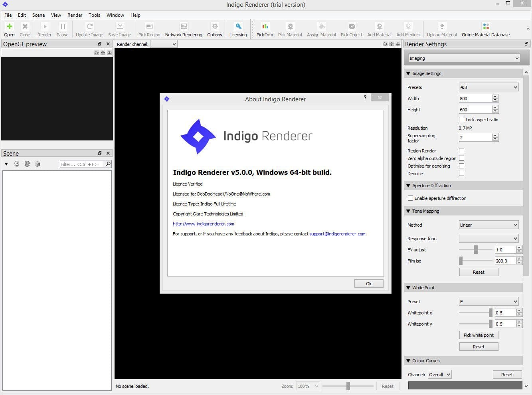
Task: Click the search icon in Scene filter
Action: [x=108, y=164]
